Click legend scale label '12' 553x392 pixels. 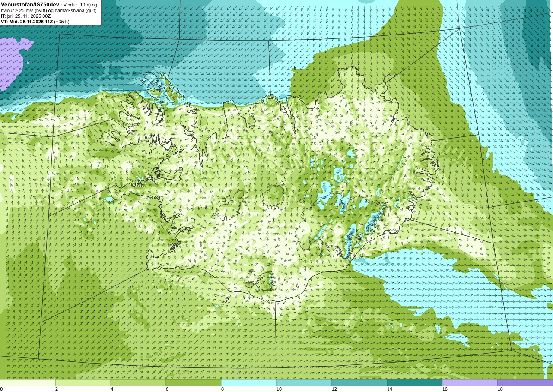click(x=334, y=389)
